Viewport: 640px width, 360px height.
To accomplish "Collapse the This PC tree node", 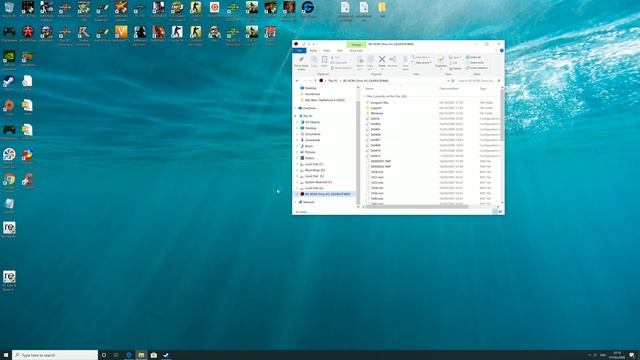I will point(296,116).
